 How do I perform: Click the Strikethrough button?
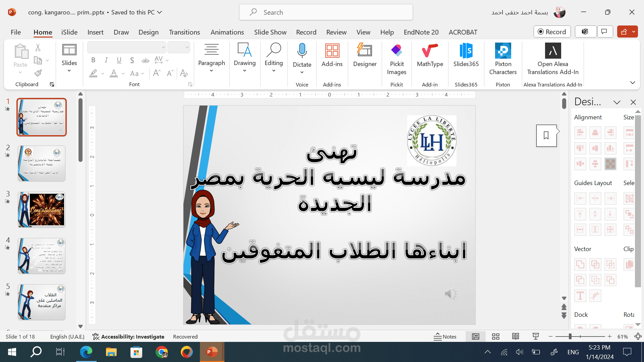[x=145, y=60]
